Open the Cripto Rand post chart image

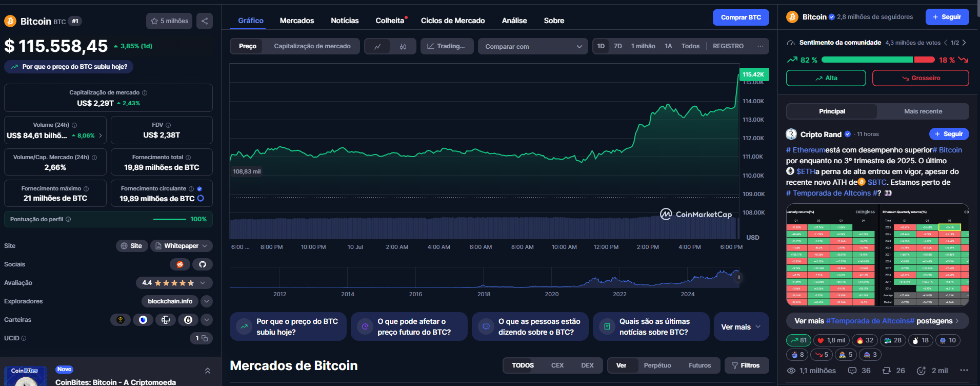click(877, 255)
